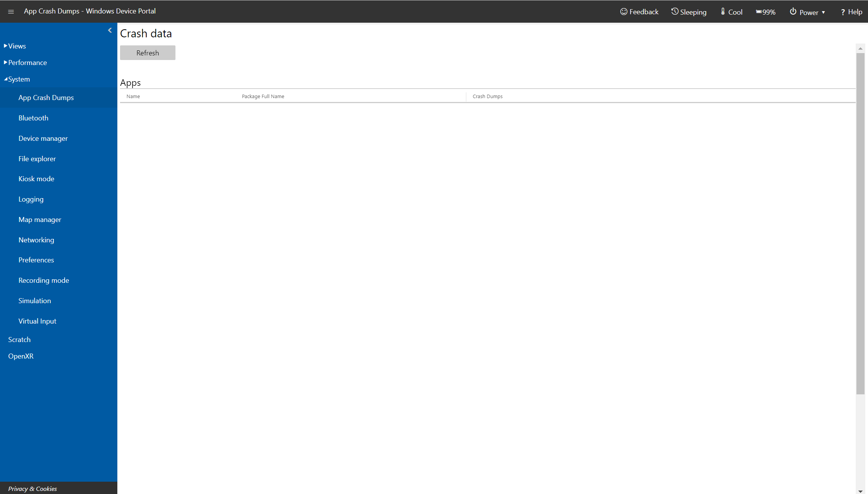The height and width of the screenshot is (494, 868).
Task: Select the Networking menu item
Action: pyautogui.click(x=37, y=240)
